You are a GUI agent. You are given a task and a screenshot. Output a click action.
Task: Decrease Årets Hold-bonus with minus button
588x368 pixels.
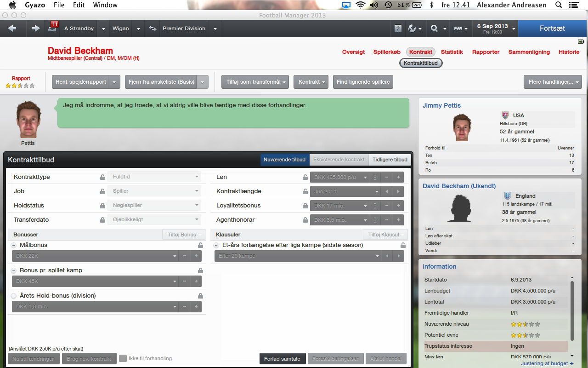[185, 307]
